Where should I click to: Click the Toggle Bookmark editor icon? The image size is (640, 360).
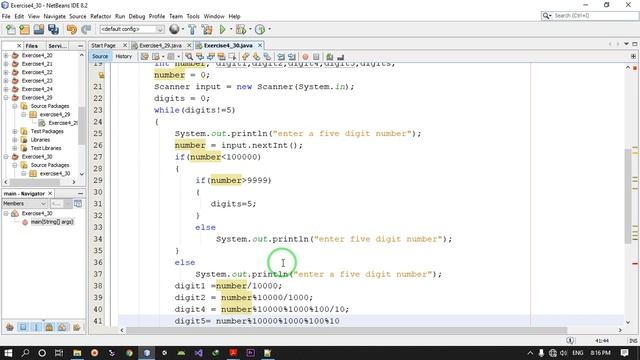click(x=267, y=57)
